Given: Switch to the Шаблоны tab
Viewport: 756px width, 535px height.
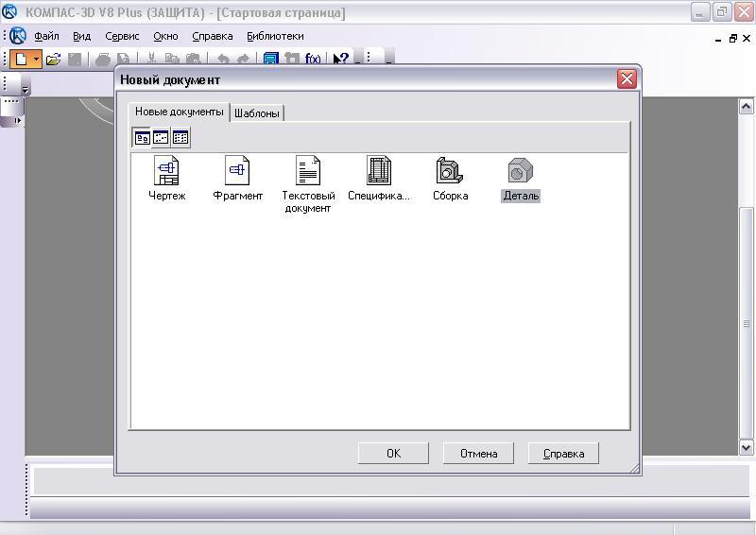Looking at the screenshot, I should 256,113.
